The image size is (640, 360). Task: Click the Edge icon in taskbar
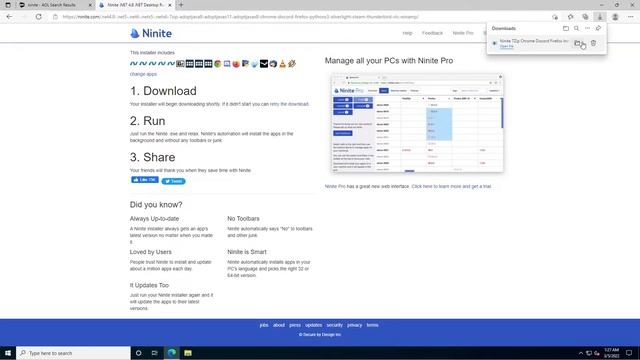(171, 353)
